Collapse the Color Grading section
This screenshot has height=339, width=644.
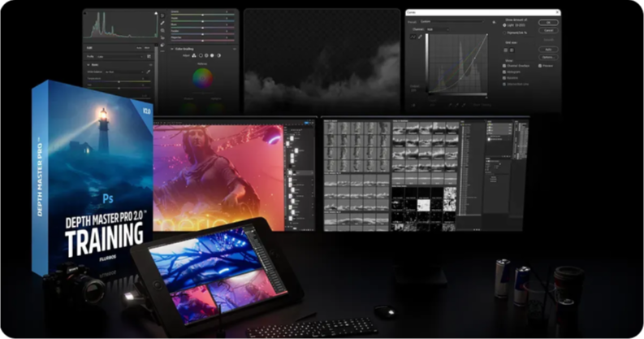(172, 49)
